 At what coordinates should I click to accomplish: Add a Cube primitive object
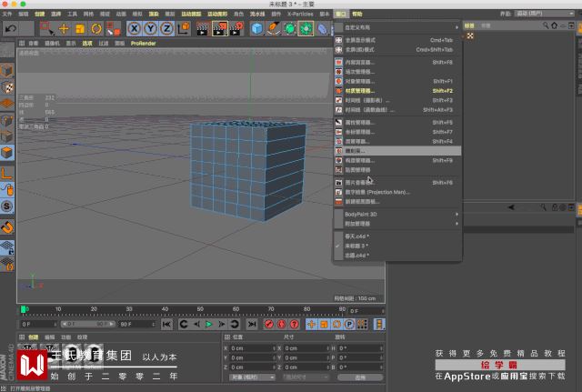point(256,28)
